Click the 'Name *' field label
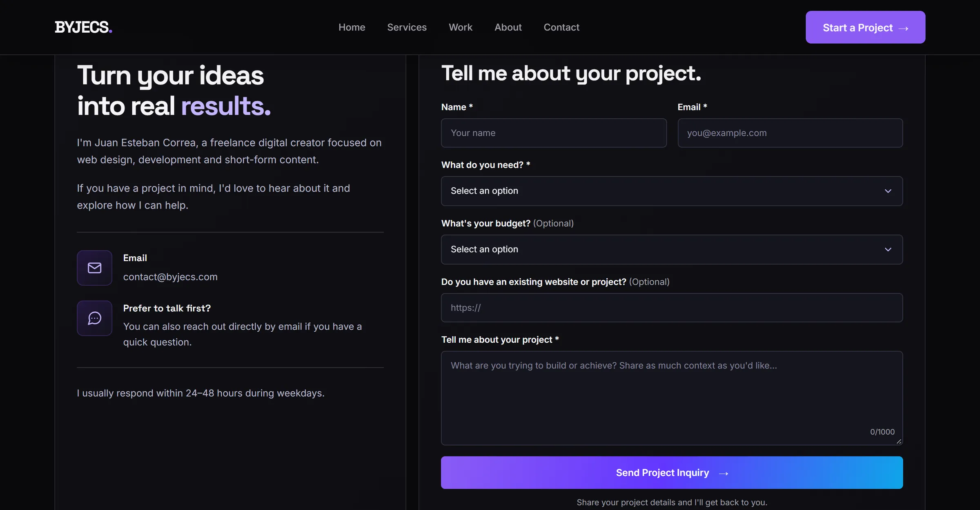 [457, 107]
